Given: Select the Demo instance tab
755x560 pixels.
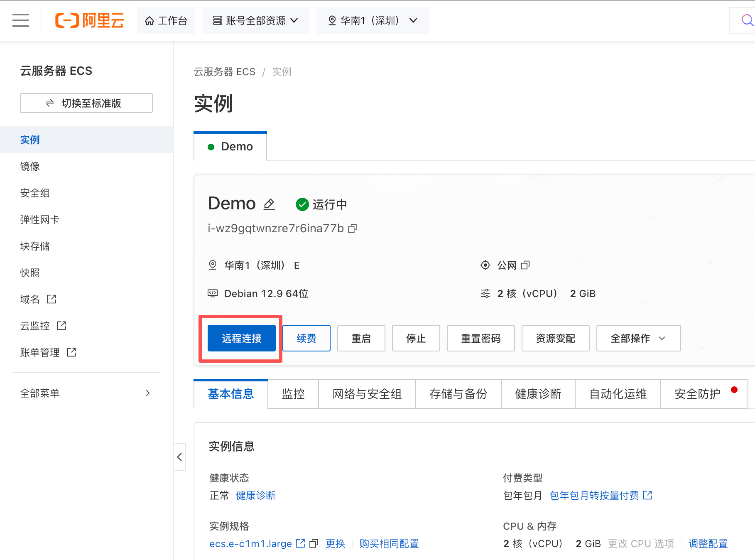Looking at the screenshot, I should (x=230, y=147).
